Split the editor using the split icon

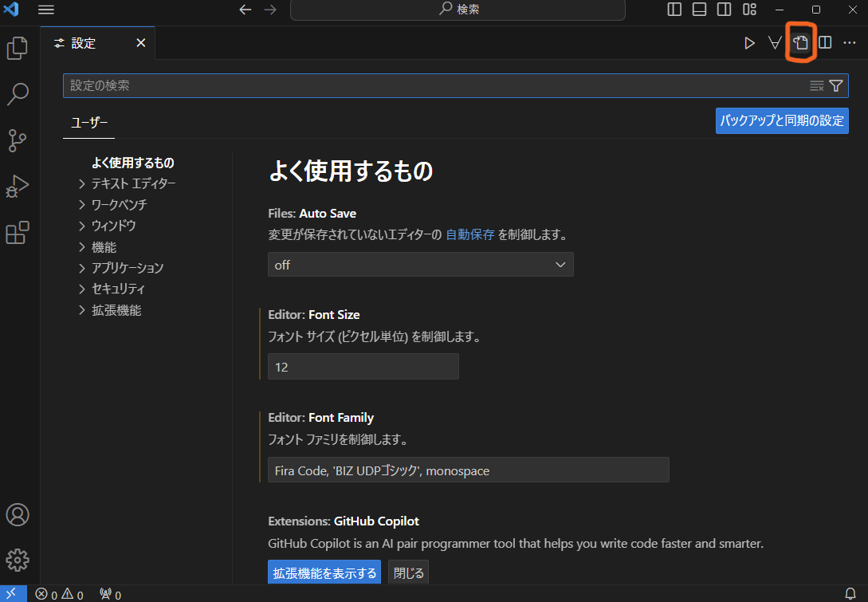(824, 42)
